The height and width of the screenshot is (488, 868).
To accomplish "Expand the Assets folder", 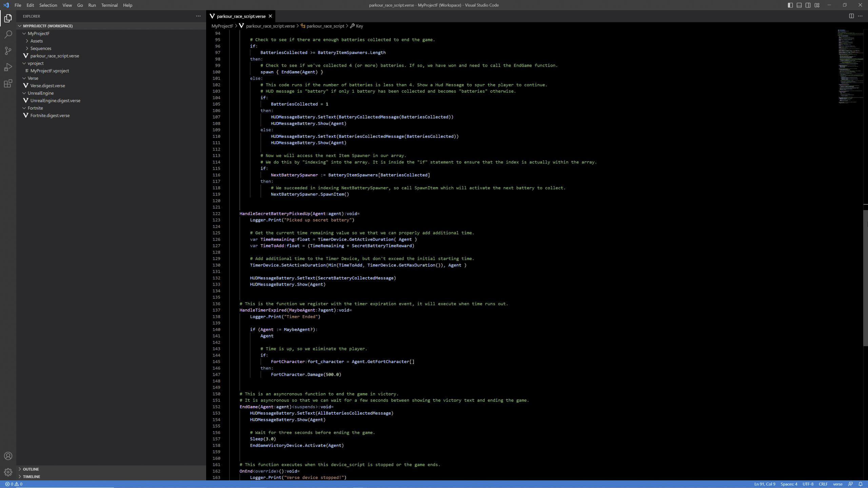I will tap(36, 41).
